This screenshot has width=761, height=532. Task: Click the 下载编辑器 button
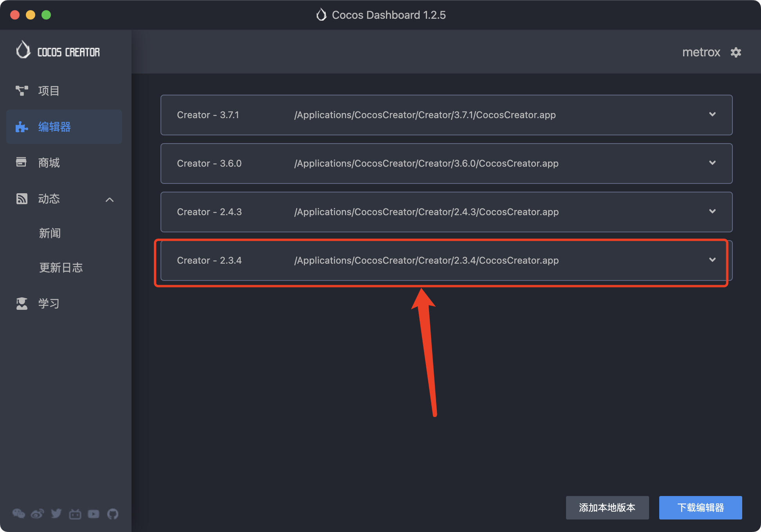pyautogui.click(x=701, y=508)
